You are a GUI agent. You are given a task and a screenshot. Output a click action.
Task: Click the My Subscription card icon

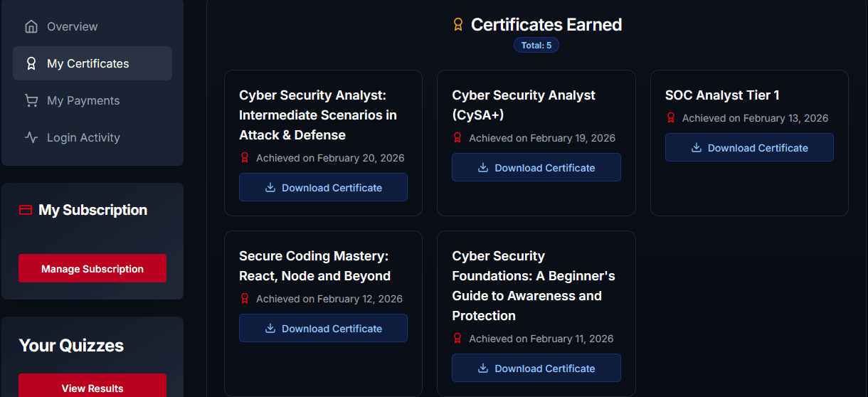pyautogui.click(x=26, y=210)
